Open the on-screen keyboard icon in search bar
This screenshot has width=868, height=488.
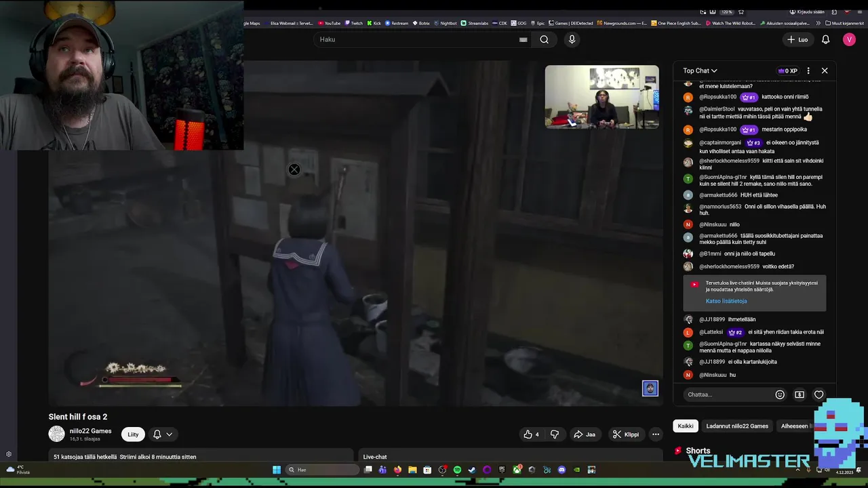pos(523,39)
